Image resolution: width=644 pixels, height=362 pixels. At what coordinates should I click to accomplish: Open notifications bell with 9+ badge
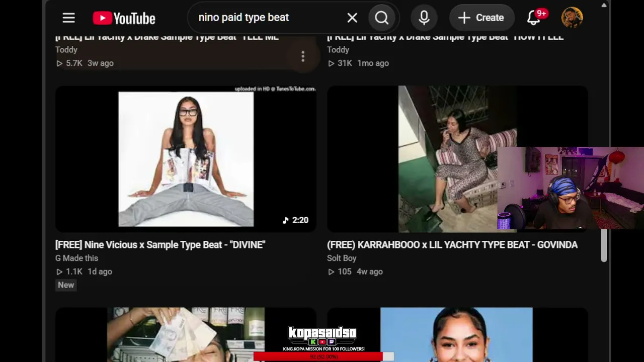(x=534, y=17)
